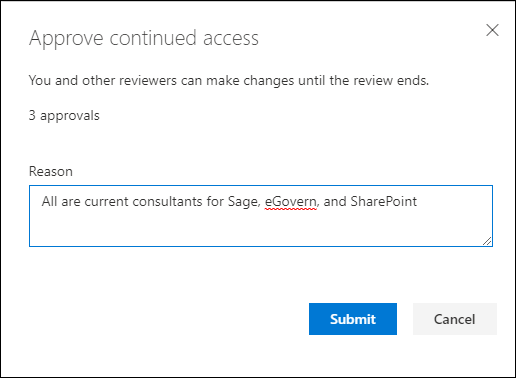This screenshot has height=378, width=516.
Task: Cancel the continued access approval
Action: pos(455,319)
